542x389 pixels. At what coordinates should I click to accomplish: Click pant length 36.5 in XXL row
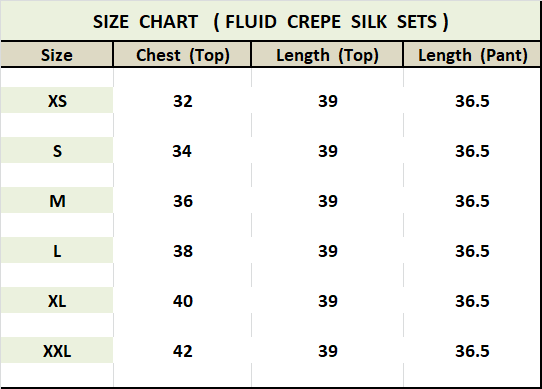click(472, 351)
